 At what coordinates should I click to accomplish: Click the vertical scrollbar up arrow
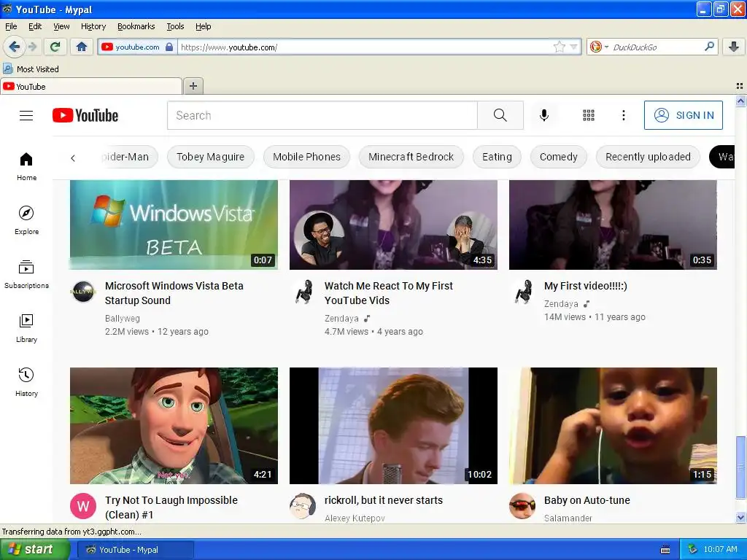click(x=740, y=101)
